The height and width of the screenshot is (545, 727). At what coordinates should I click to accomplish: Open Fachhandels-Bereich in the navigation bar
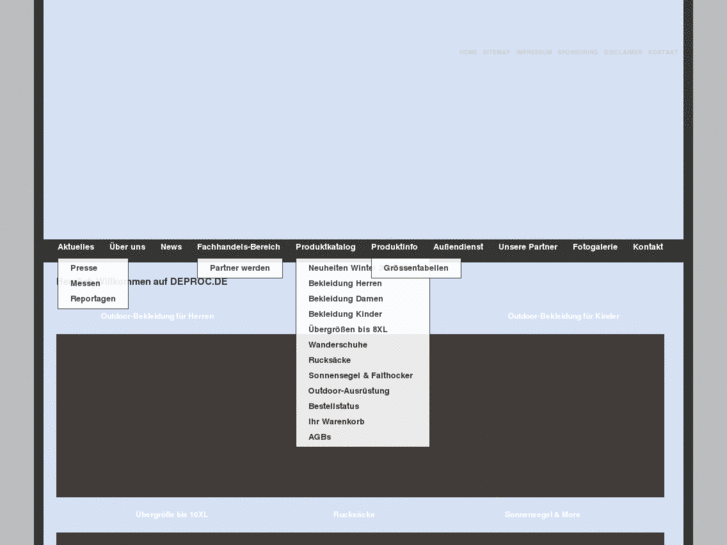click(238, 247)
